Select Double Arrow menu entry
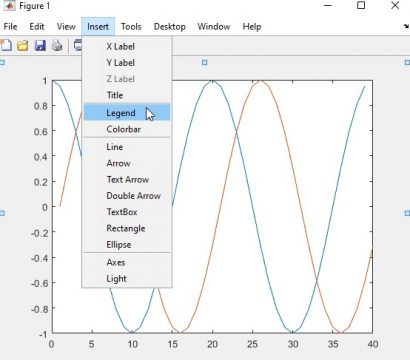Viewport: 410px width, 360px height. [x=127, y=196]
